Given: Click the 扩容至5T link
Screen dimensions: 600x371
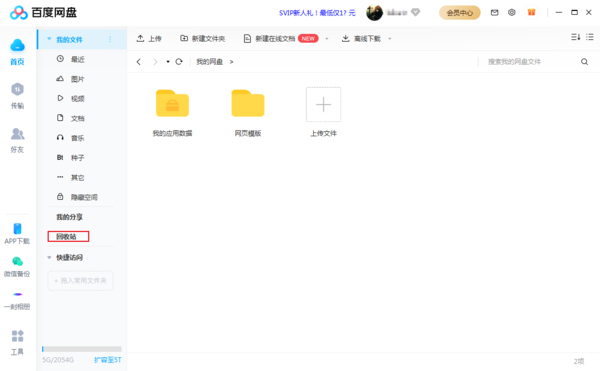Looking at the screenshot, I should (108, 360).
